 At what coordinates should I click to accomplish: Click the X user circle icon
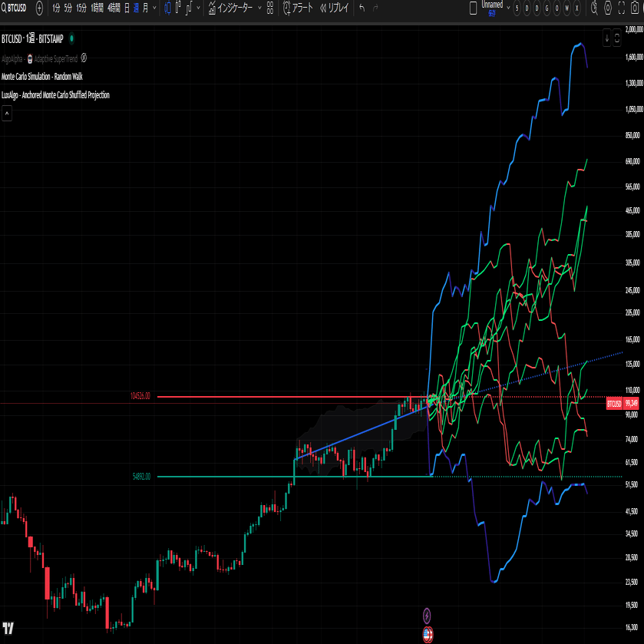(x=577, y=8)
